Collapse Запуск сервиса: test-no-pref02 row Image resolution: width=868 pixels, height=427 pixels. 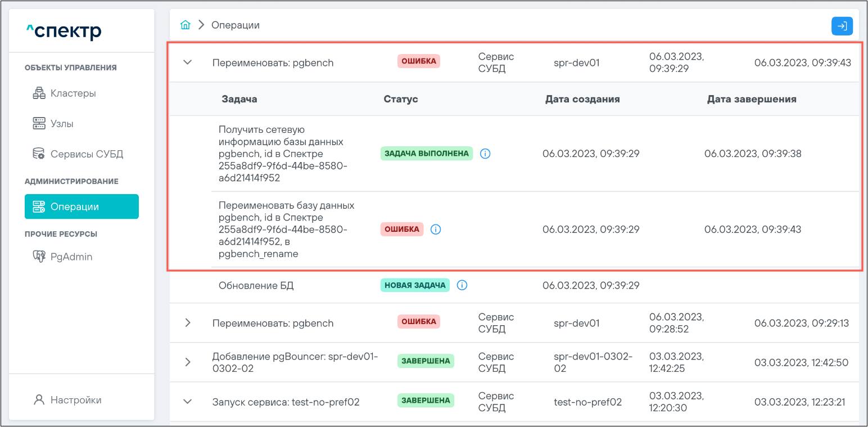(x=188, y=402)
